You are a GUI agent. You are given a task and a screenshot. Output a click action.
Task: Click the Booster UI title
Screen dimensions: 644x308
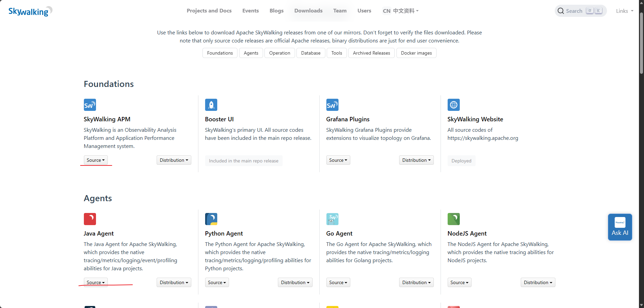coord(219,119)
